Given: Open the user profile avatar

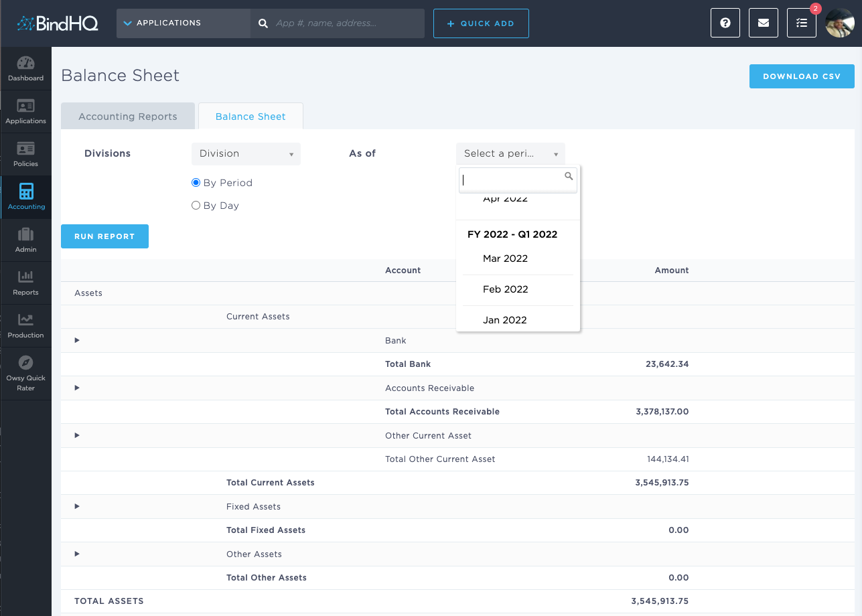Looking at the screenshot, I should click(840, 23).
